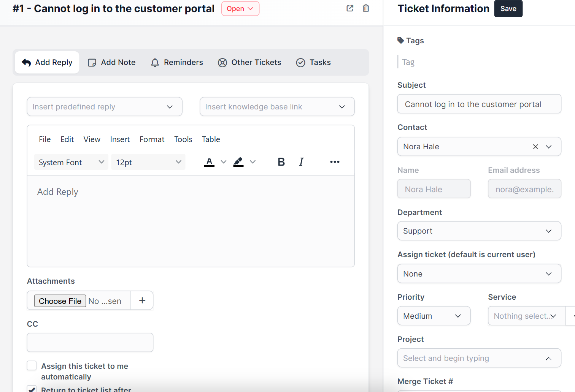Click Choose File for attachments
This screenshot has width=575, height=392.
60,301
